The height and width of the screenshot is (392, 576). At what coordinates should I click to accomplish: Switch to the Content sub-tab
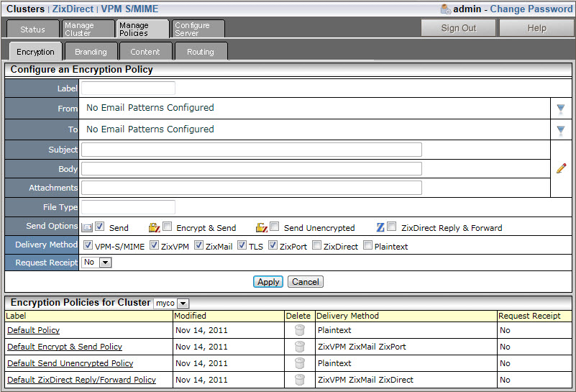[145, 52]
